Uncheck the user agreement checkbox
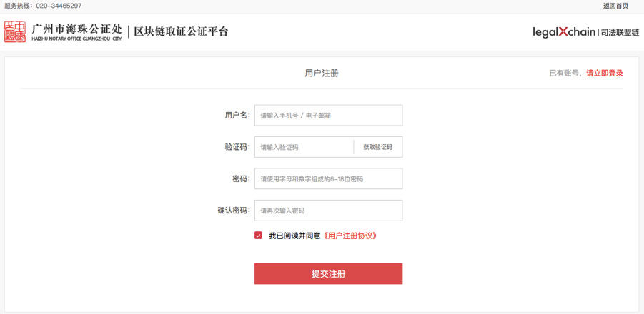Screen dimensions: 644x314 pos(258,235)
